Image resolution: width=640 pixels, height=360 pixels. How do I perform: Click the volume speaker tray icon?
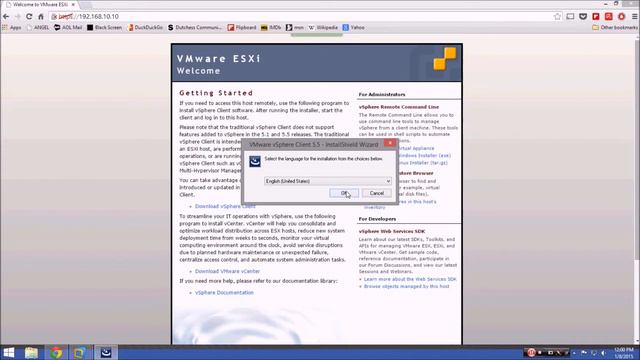603,353
